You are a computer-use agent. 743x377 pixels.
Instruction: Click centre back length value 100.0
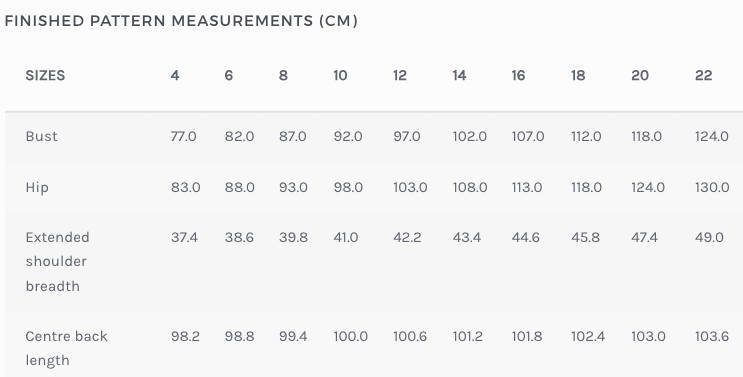350,336
